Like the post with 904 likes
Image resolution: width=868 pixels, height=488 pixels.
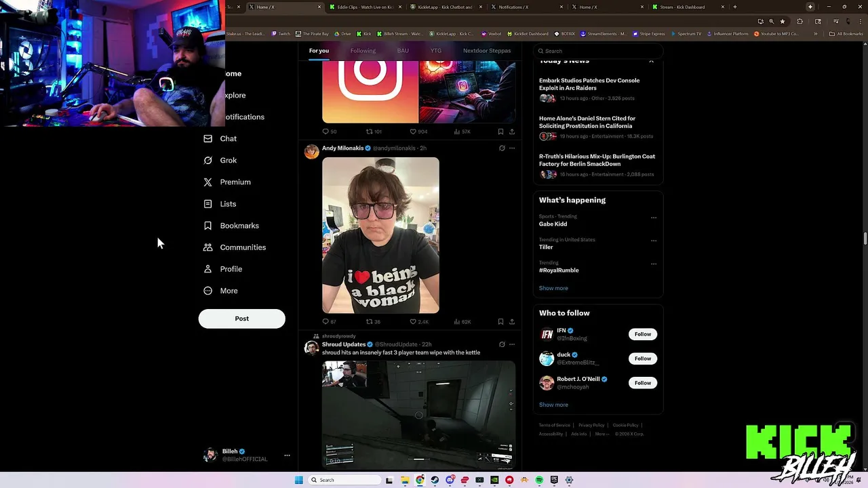(x=418, y=131)
